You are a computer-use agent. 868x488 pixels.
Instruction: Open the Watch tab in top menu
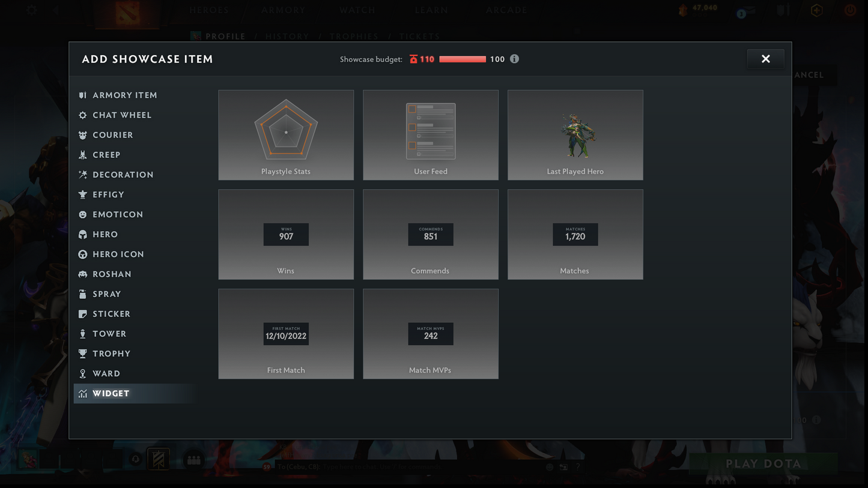357,10
